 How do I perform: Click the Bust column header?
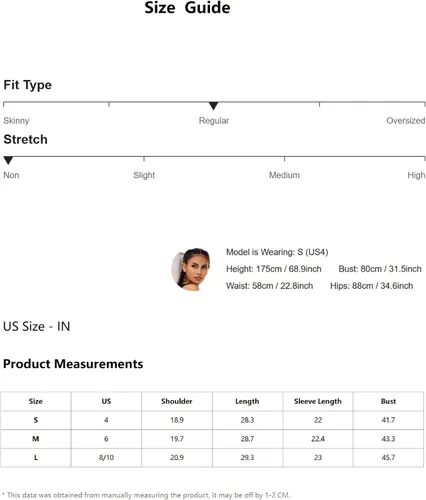click(x=388, y=401)
